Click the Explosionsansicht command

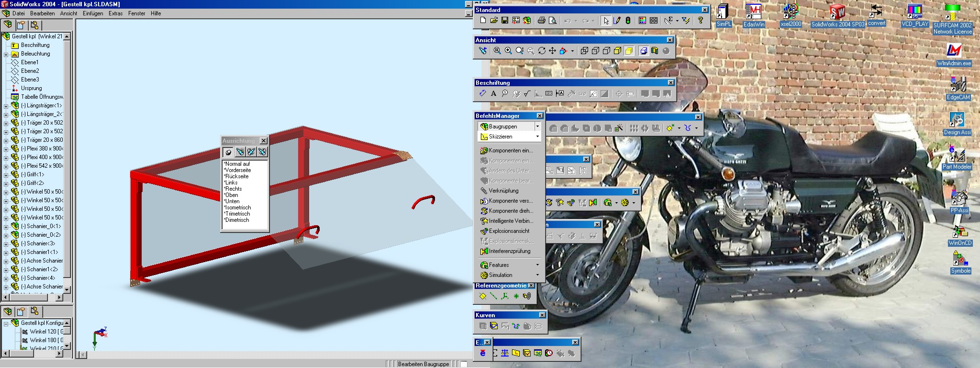click(505, 231)
